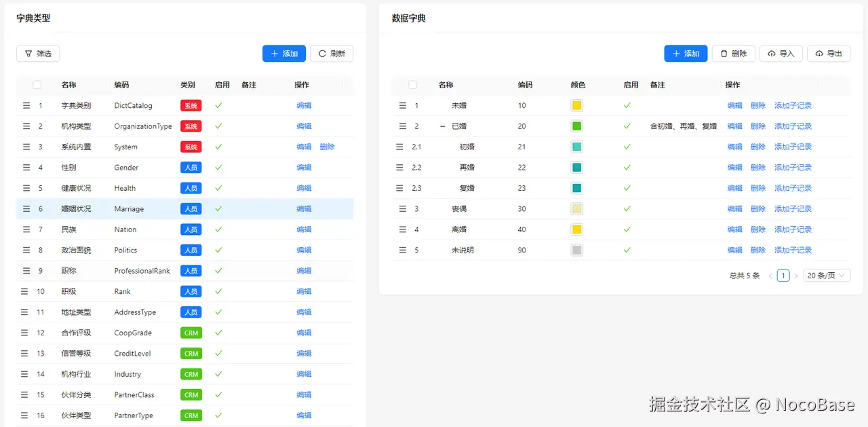Select the AddressType code cell
The image size is (868, 427).
pyautogui.click(x=135, y=312)
